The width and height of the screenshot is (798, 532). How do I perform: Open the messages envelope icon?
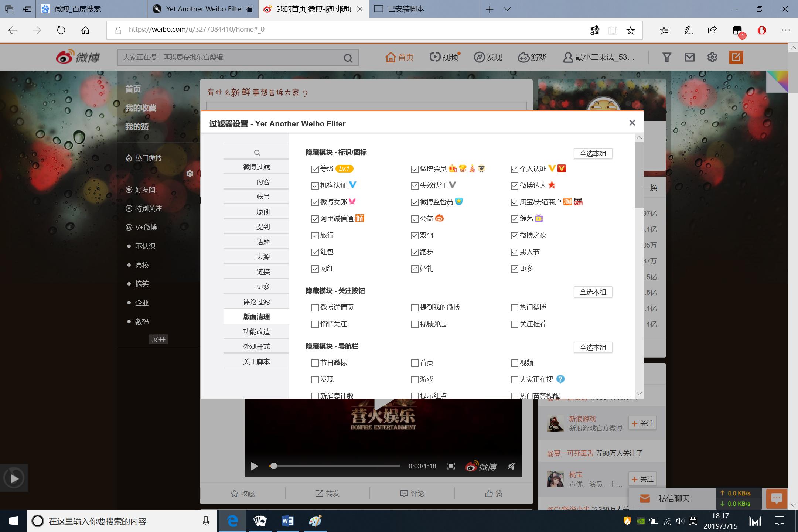point(689,57)
